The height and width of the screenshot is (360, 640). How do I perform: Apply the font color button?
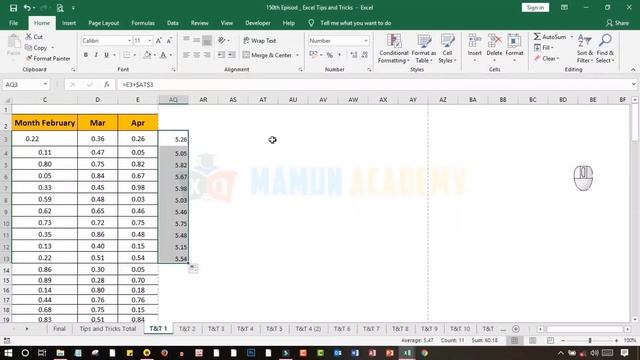point(163,55)
